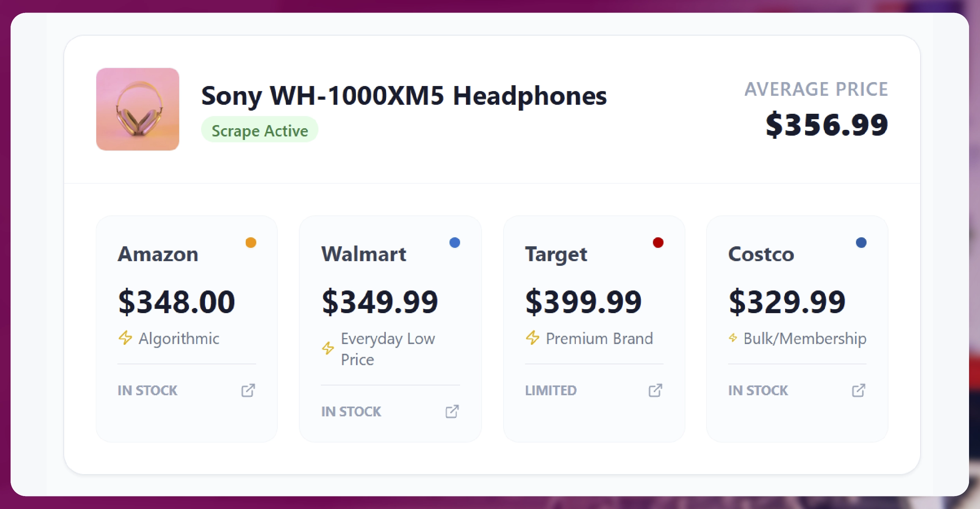Click lightning icon beside Everyday Low Price
This screenshot has width=980, height=509.
328,348
